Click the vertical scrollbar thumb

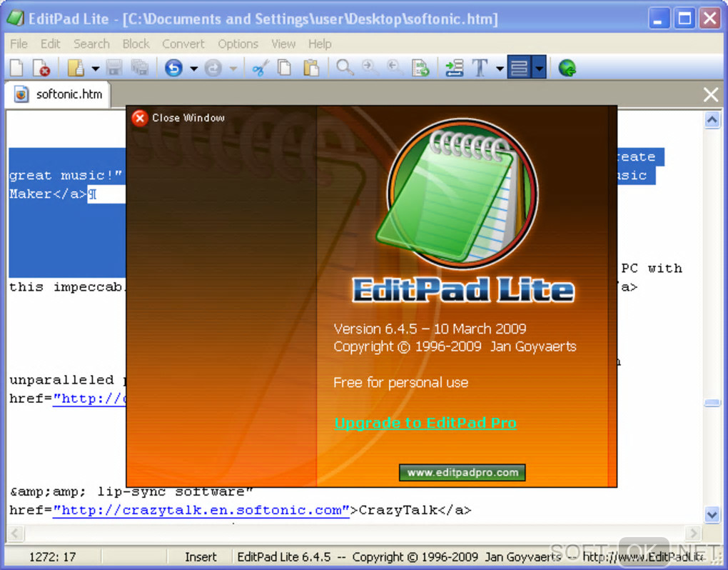(712, 402)
